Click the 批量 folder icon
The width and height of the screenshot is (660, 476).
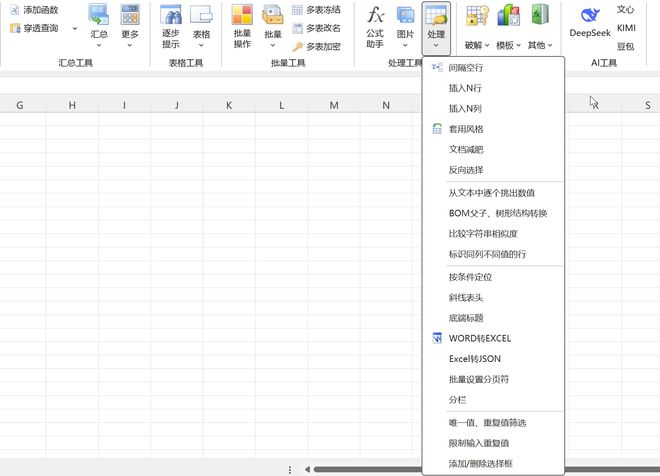272,15
